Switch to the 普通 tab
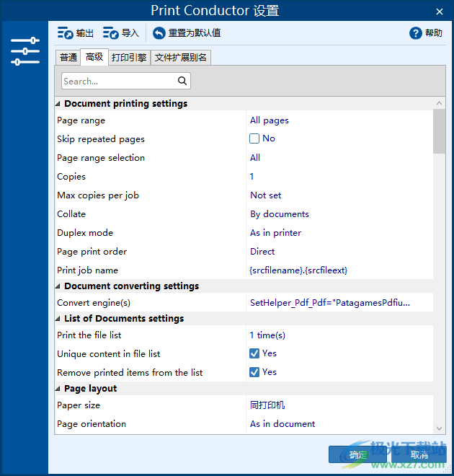 pos(68,58)
